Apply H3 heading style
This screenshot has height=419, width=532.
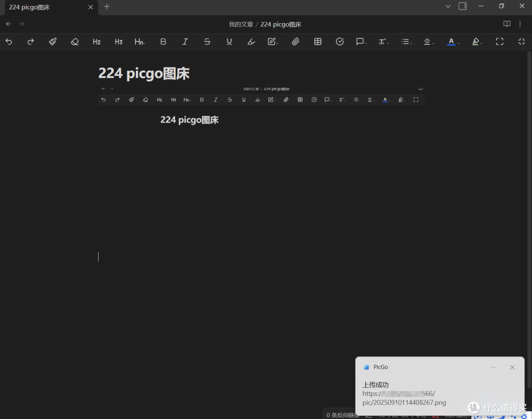pyautogui.click(x=118, y=42)
